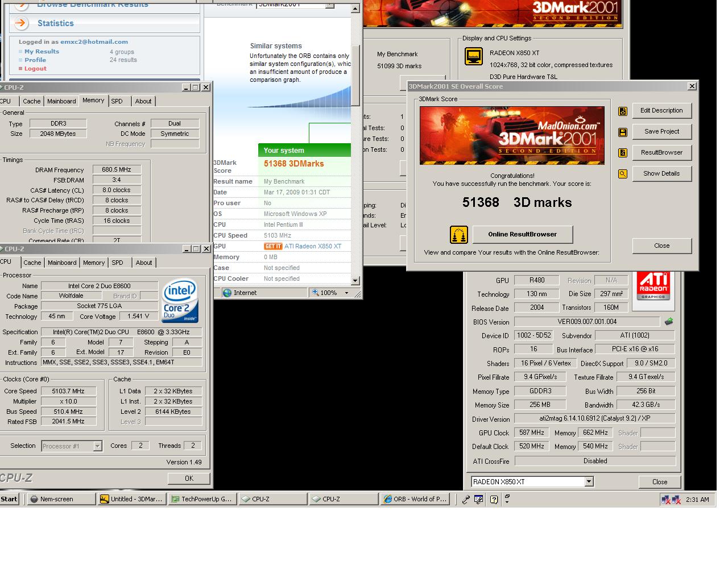Image resolution: width=728 pixels, height=582 pixels.
Task: Click the yellow Online ResultBrowser trees icon
Action: click(459, 234)
